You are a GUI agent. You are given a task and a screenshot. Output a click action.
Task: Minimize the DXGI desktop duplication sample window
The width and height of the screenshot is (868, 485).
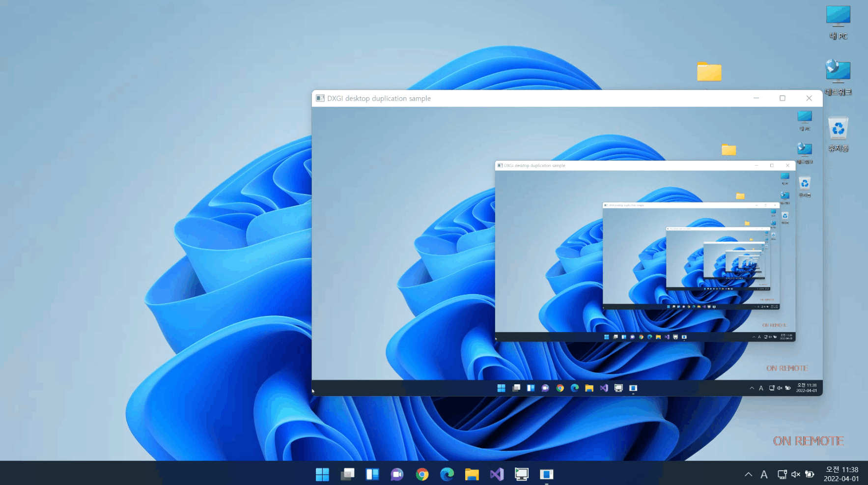pos(756,98)
